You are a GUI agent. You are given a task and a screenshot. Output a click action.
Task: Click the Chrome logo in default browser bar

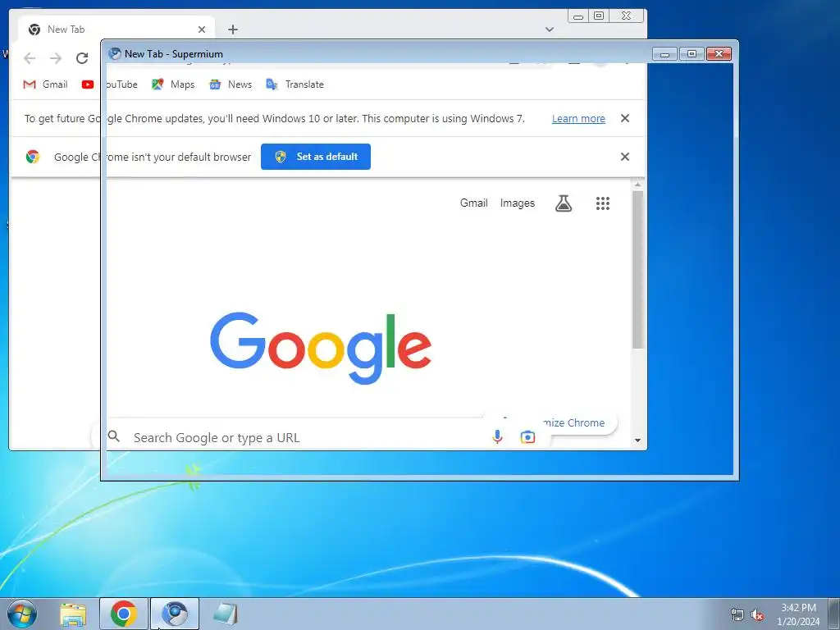tap(33, 157)
